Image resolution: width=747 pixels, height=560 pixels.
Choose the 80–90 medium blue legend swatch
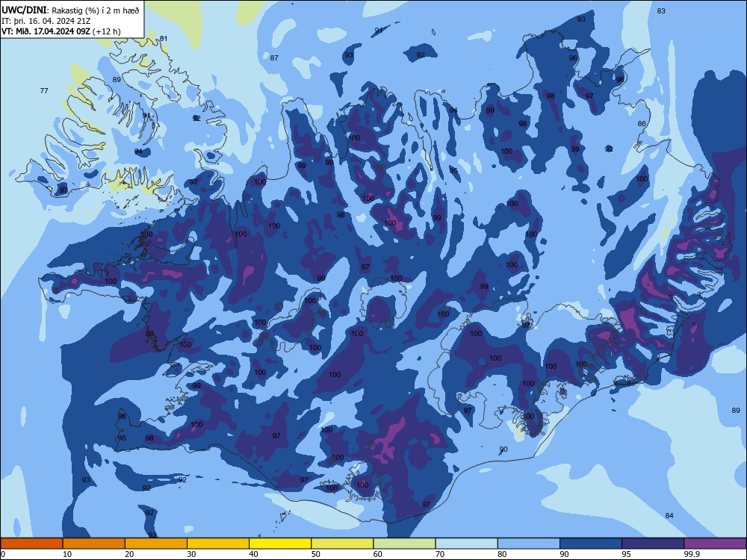(529, 544)
